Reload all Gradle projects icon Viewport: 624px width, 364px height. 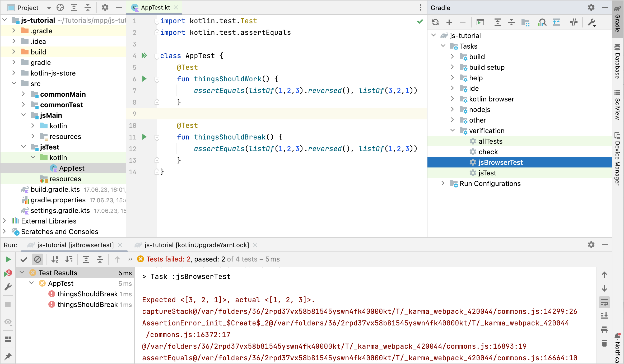(435, 22)
